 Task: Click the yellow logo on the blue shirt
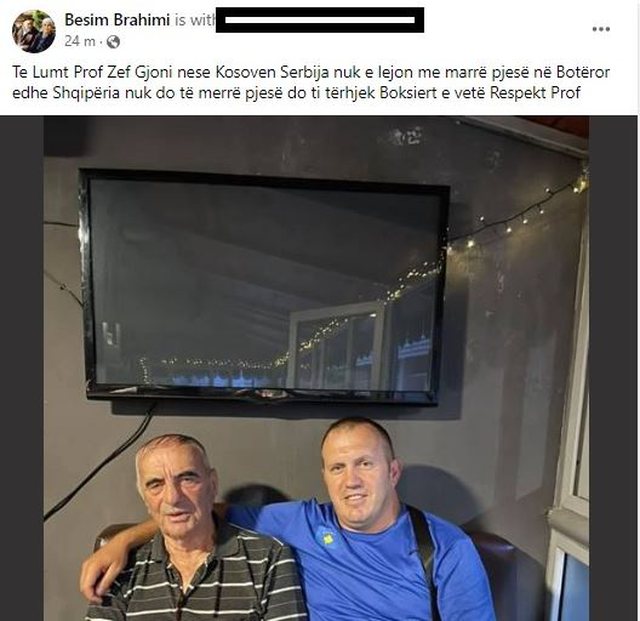click(326, 536)
